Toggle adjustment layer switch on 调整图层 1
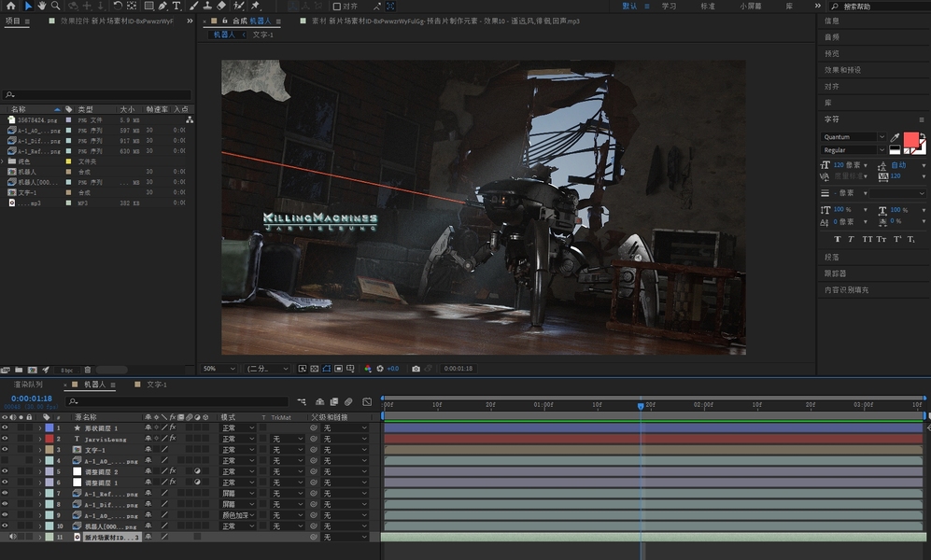Viewport: 931px width, 560px height. point(197,483)
